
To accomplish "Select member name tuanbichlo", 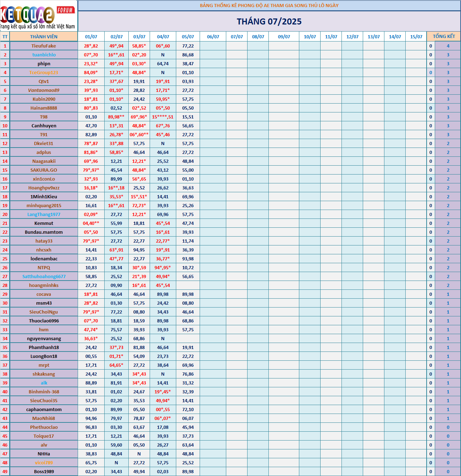I will [44, 55].
